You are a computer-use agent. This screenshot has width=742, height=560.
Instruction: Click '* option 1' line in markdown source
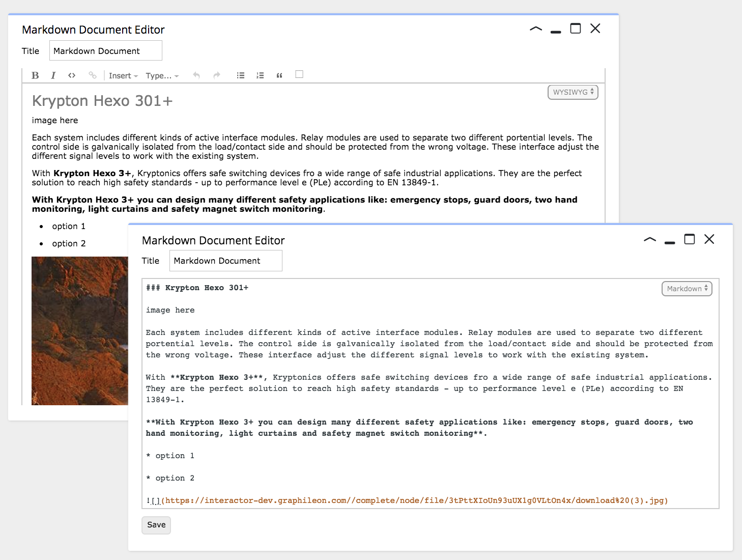point(170,456)
